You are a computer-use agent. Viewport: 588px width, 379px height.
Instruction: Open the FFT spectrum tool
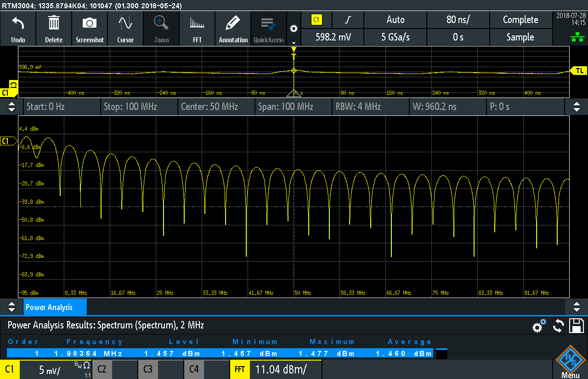click(x=197, y=23)
